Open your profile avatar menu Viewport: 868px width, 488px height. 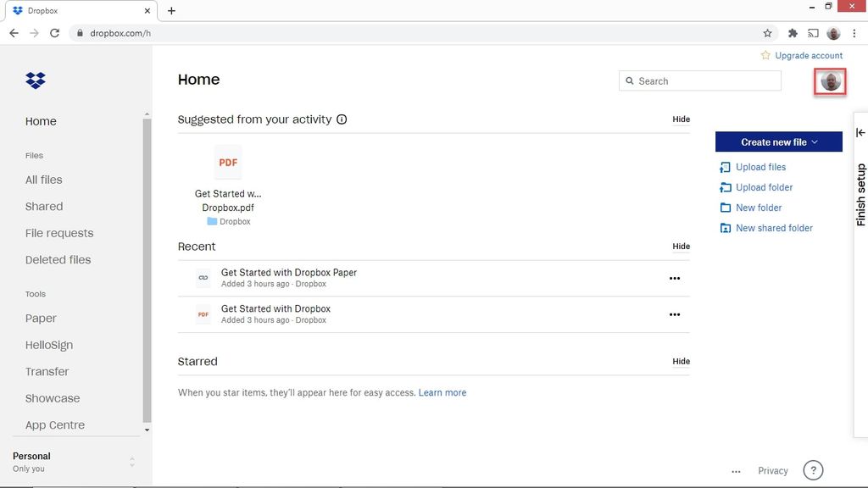tap(829, 80)
